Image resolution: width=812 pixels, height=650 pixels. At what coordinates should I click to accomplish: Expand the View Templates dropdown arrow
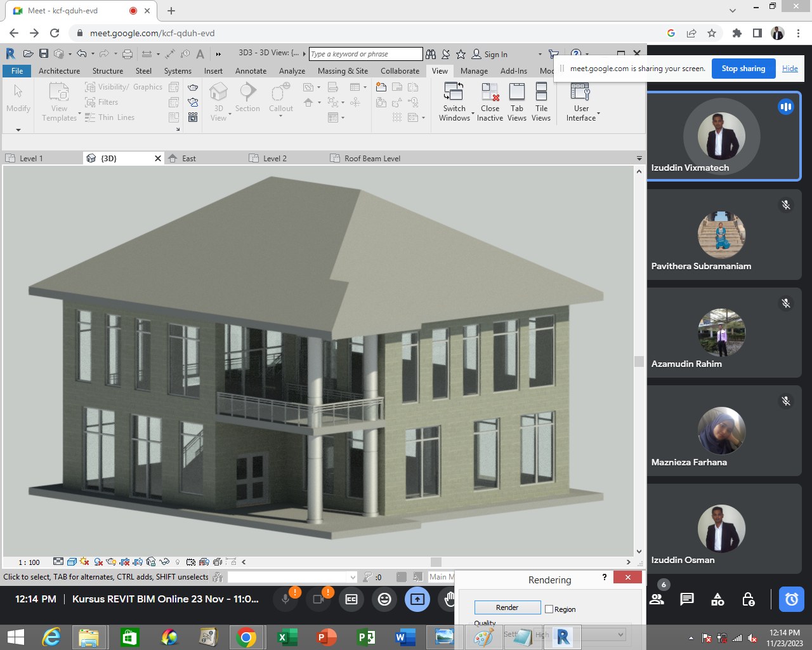pos(79,114)
